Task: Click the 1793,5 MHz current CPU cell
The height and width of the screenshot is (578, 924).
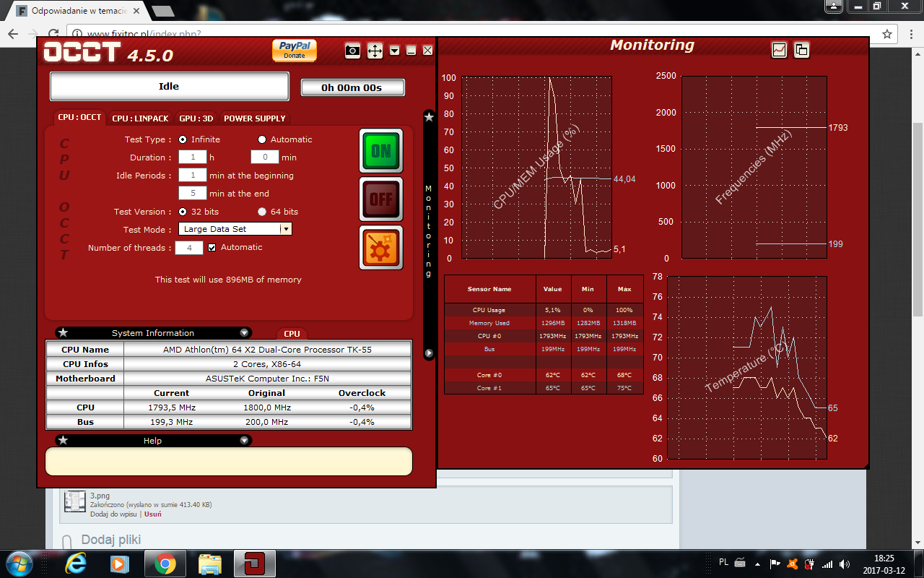Action: pos(172,407)
